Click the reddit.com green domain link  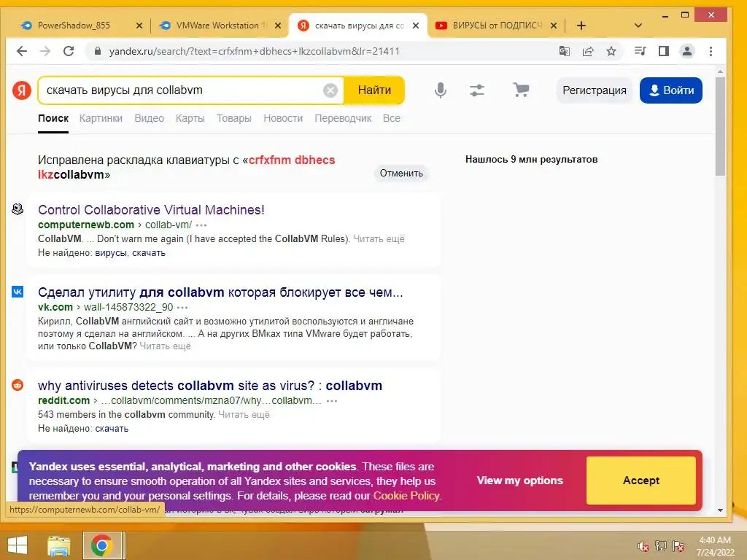click(x=64, y=401)
